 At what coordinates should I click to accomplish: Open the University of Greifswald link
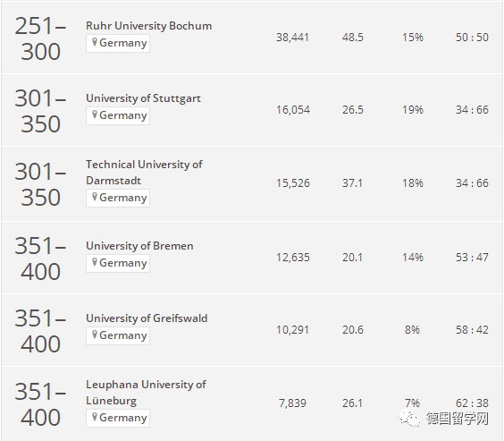[x=147, y=318]
